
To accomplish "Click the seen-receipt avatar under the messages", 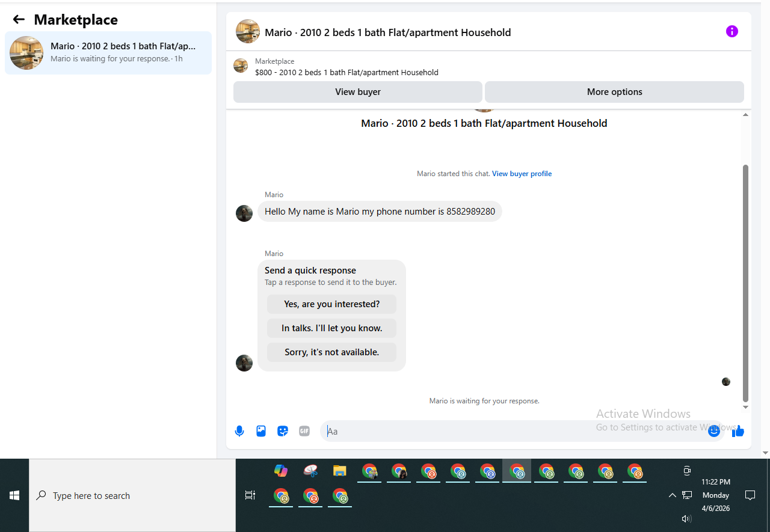I will coord(726,382).
